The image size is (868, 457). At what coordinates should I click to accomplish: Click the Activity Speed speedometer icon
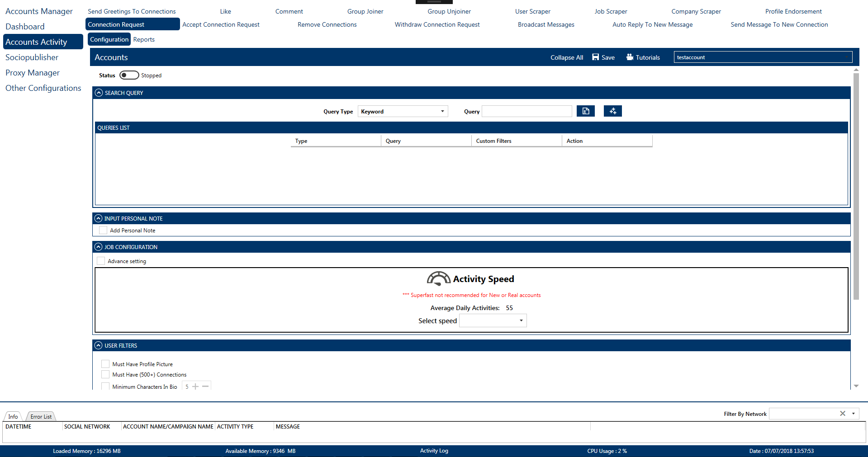[x=438, y=279]
